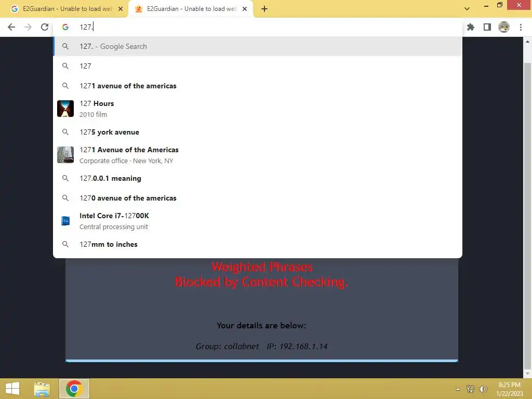Click the search magnifier beside '127mm to inches'
Viewport: 532px width, 399px height.
click(65, 244)
